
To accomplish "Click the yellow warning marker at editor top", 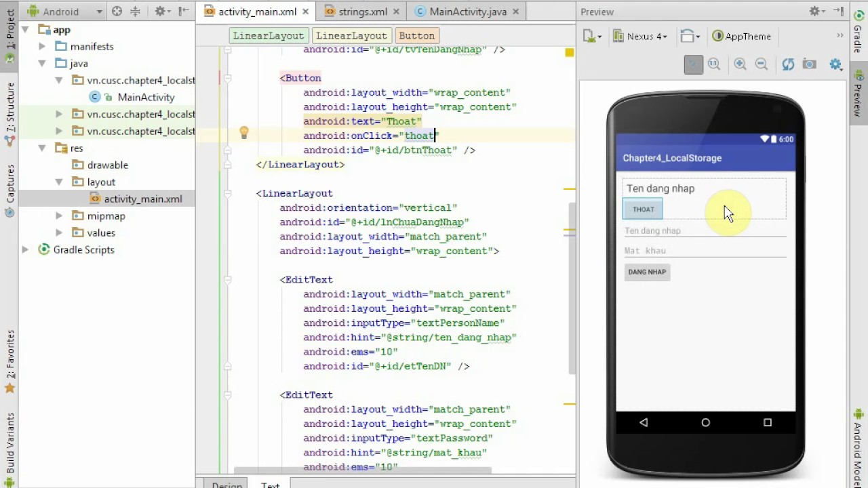I will point(569,52).
